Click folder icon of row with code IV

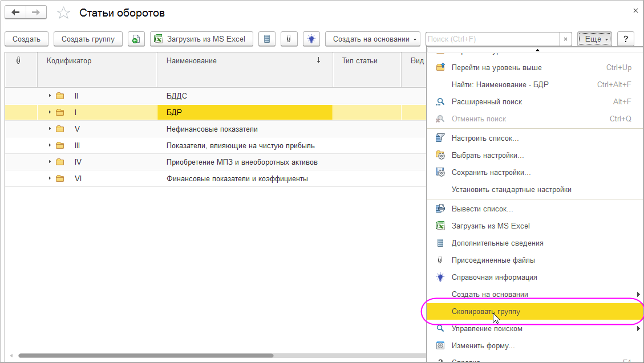coord(60,162)
